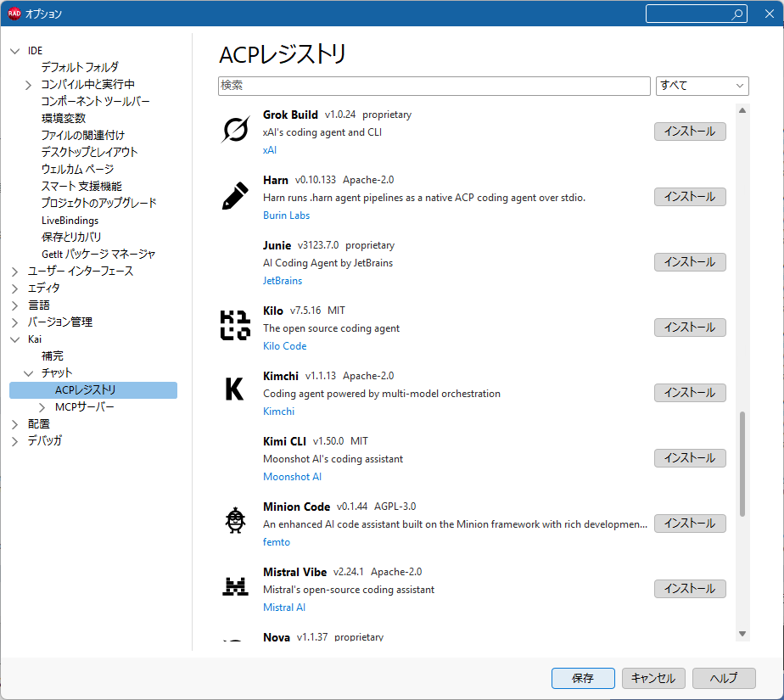This screenshot has height=700, width=784.
Task: Click the magnifier icon in title bar search
Action: [737, 14]
